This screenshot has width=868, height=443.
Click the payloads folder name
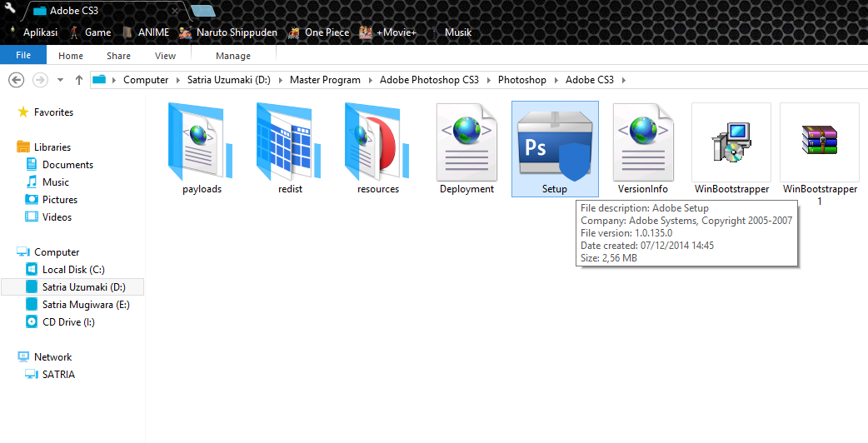202,189
